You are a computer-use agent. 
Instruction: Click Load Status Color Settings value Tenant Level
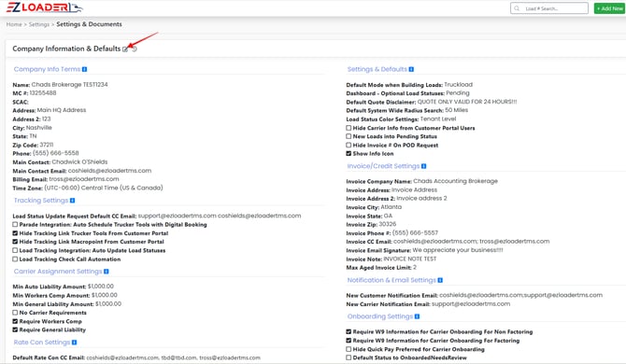tap(438, 119)
